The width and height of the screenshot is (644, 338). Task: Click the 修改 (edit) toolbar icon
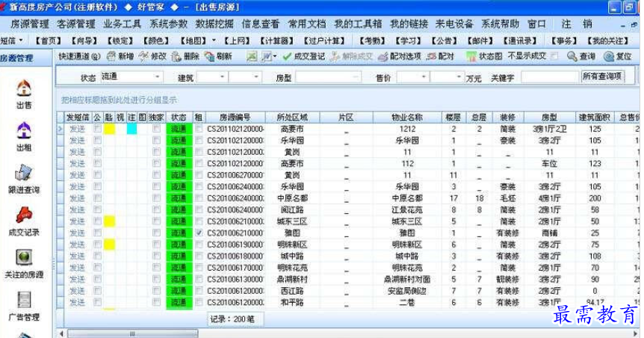point(143,56)
